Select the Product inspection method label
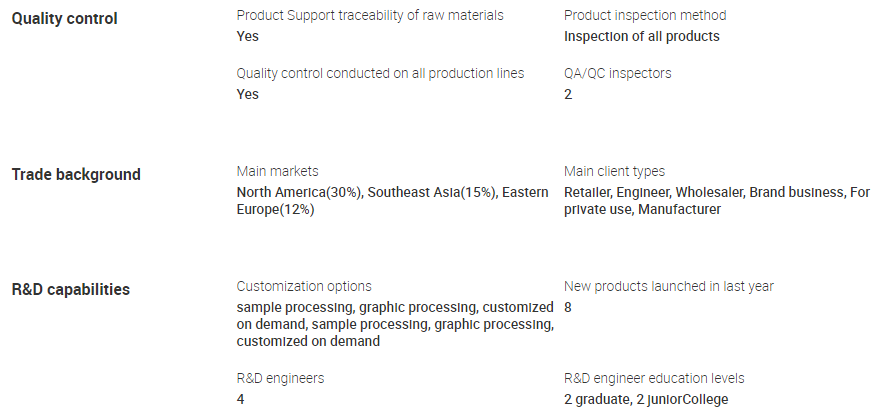 tap(645, 15)
